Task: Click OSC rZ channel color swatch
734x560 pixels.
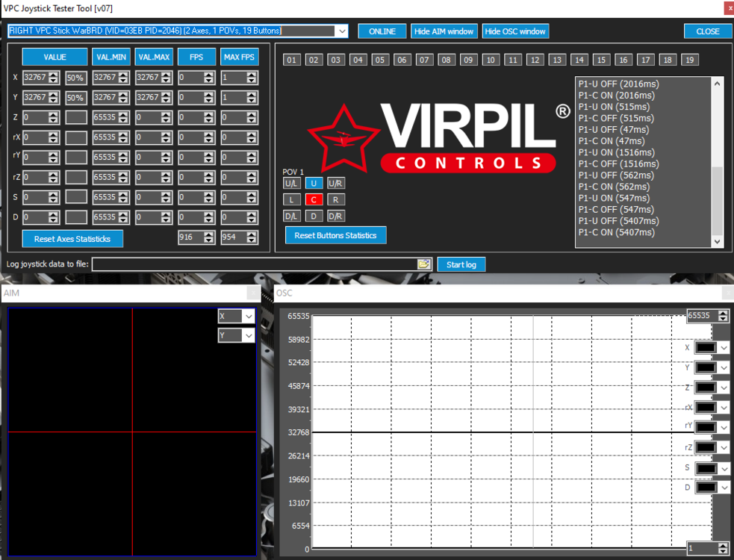Action: (x=706, y=447)
